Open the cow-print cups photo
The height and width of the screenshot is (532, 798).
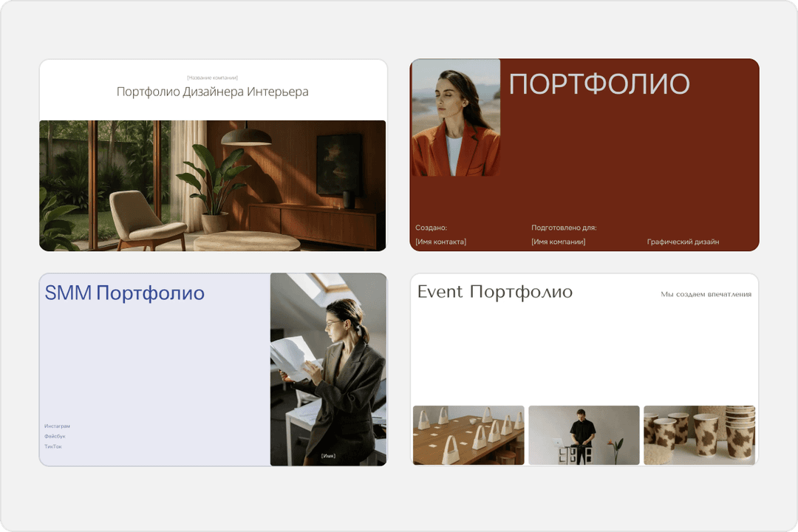[x=699, y=435]
